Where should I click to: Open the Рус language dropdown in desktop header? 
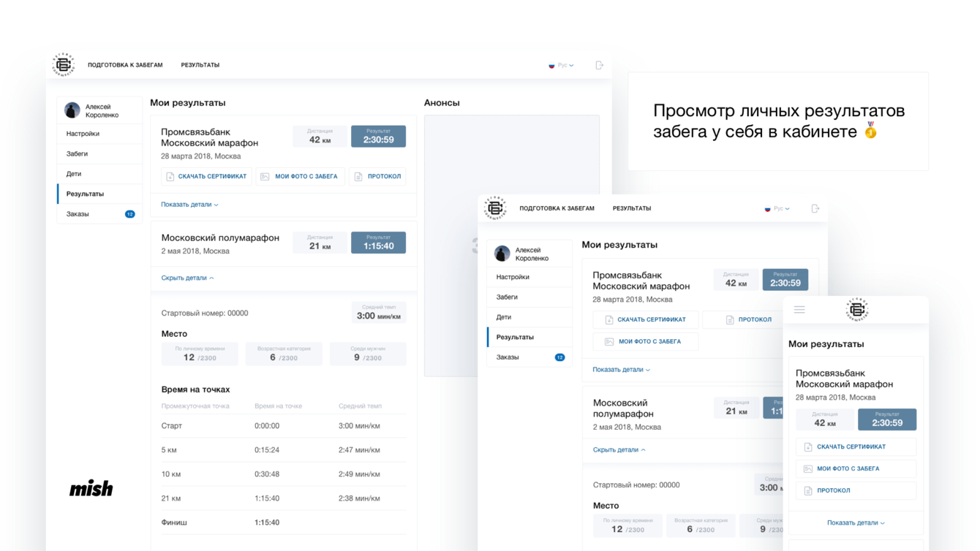tap(561, 65)
